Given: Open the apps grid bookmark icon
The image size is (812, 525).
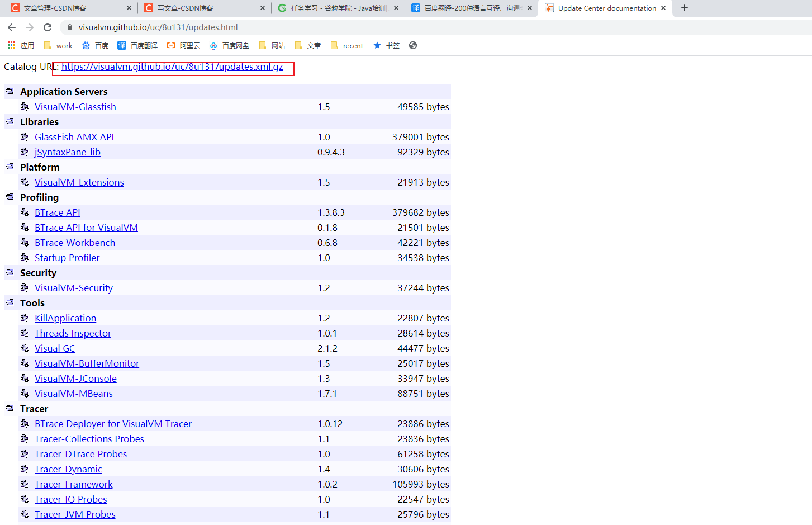Looking at the screenshot, I should tap(11, 45).
